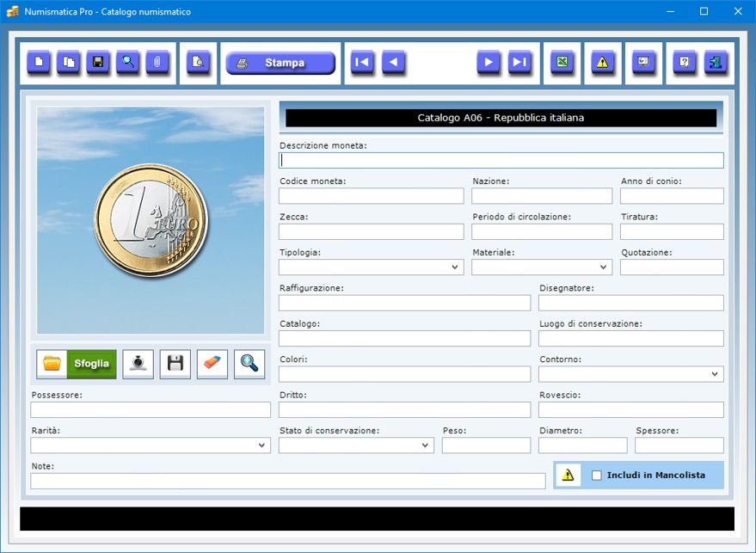Open the toolbar yellow warning triangle button

coord(603,63)
